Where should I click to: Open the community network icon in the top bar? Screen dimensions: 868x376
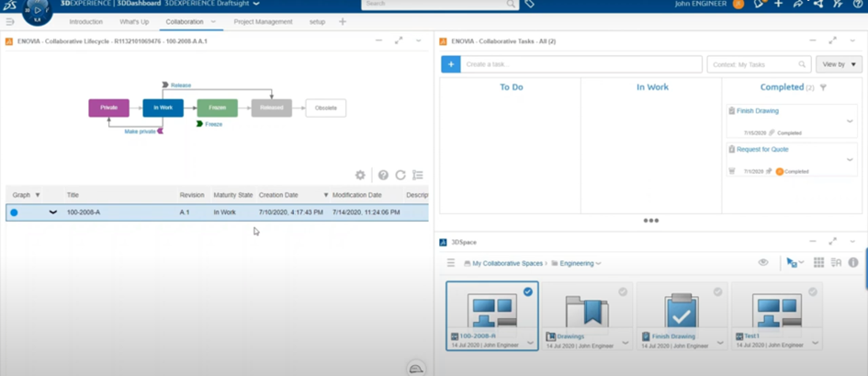(818, 4)
